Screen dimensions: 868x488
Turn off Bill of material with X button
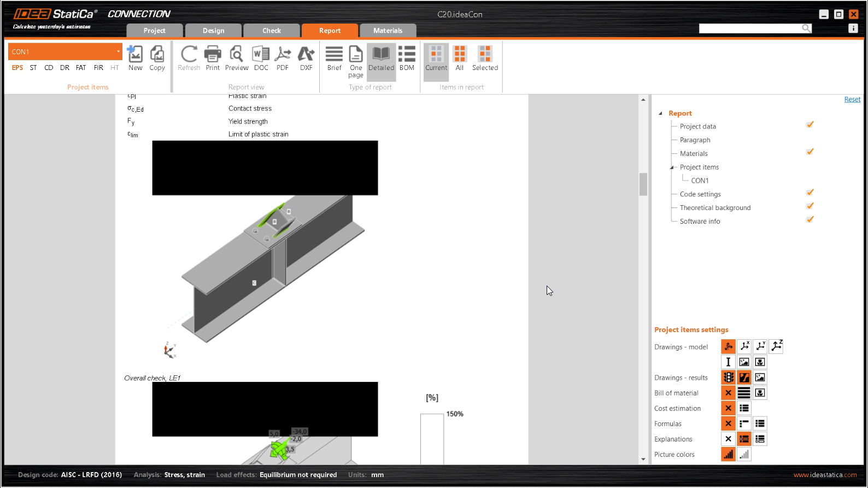pyautogui.click(x=728, y=393)
